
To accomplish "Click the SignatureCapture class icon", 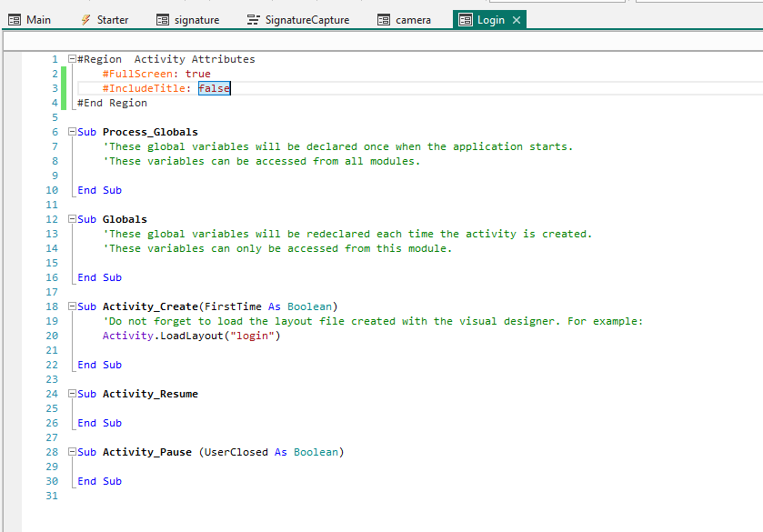I will click(x=253, y=20).
